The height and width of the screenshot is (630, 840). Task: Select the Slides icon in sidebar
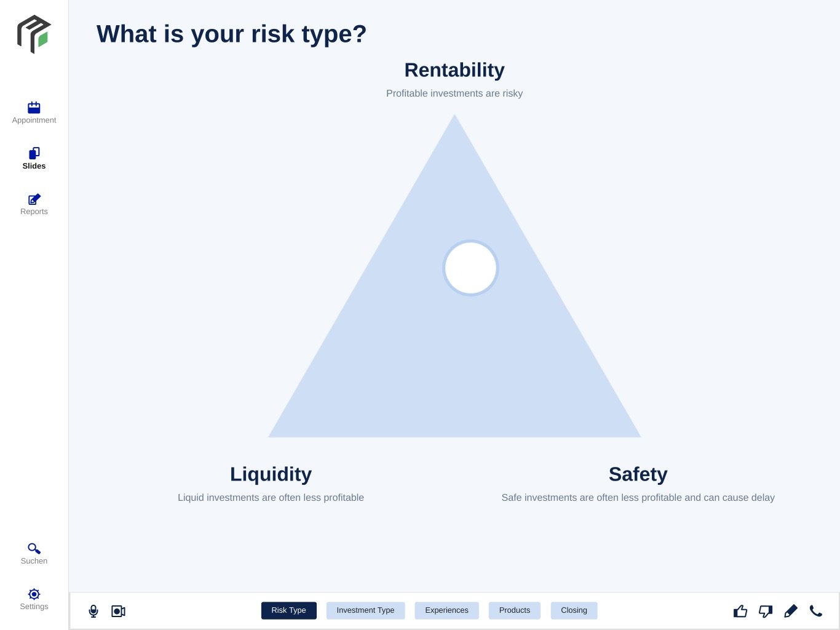(x=34, y=153)
